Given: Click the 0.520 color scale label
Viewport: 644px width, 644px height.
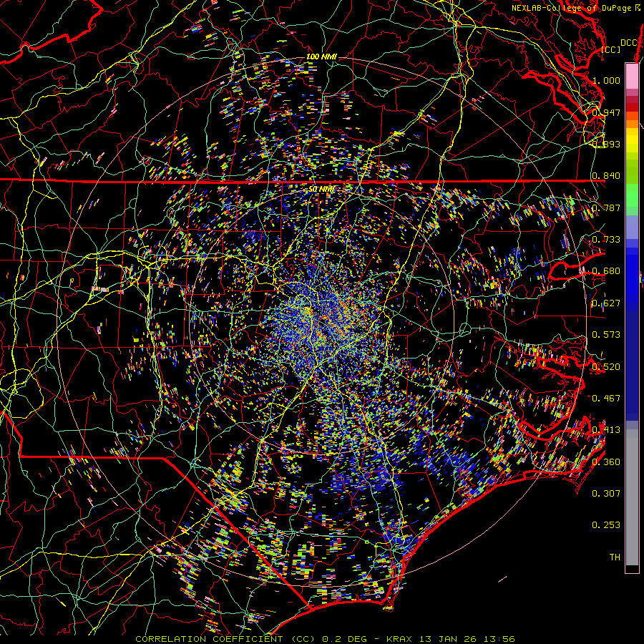Looking at the screenshot, I should click(606, 366).
